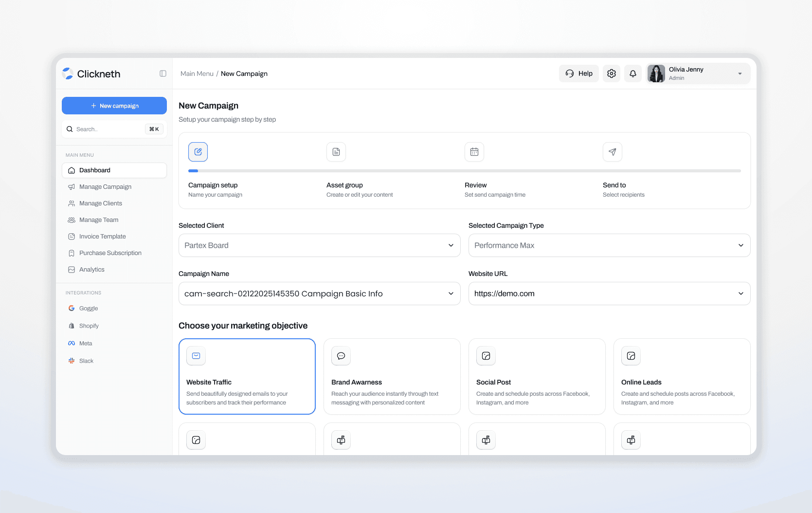
Task: Click the Slack logo icon
Action: (72, 361)
